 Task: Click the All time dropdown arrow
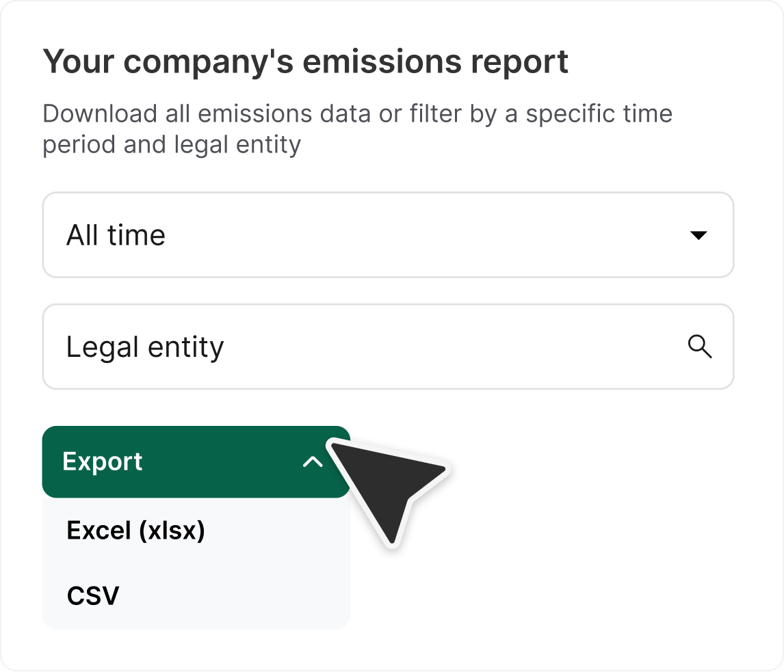(698, 235)
